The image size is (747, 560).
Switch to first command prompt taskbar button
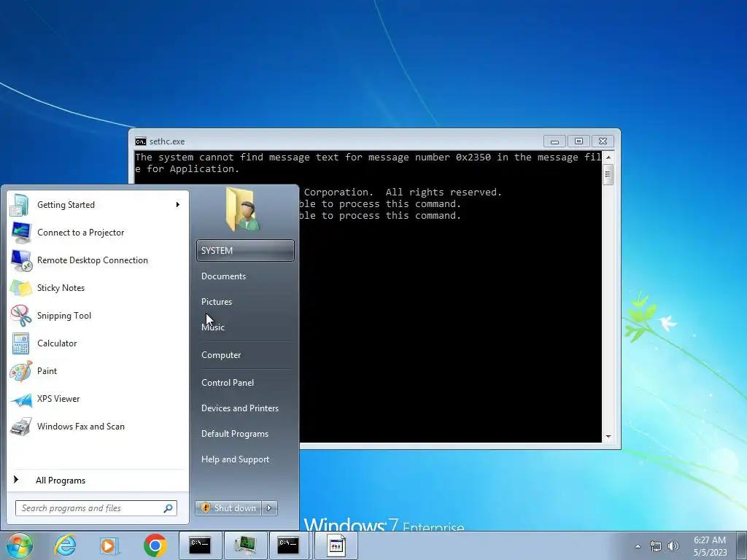(200, 545)
